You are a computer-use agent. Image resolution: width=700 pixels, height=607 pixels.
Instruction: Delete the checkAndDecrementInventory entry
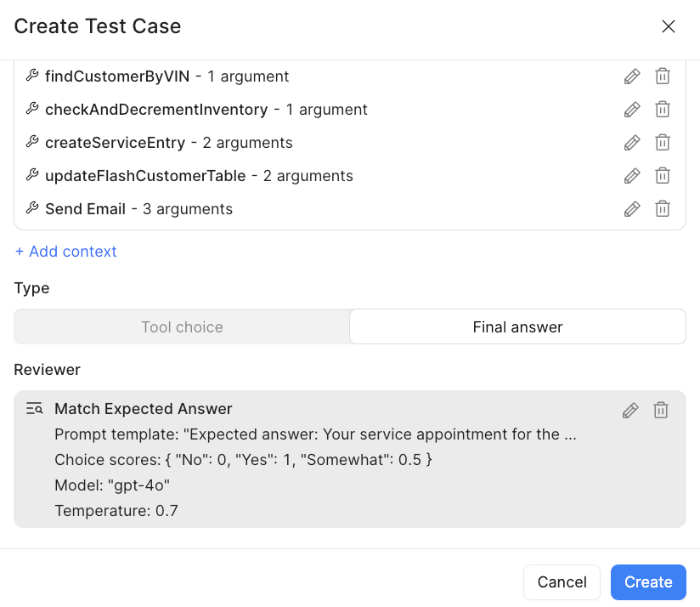[x=663, y=110]
